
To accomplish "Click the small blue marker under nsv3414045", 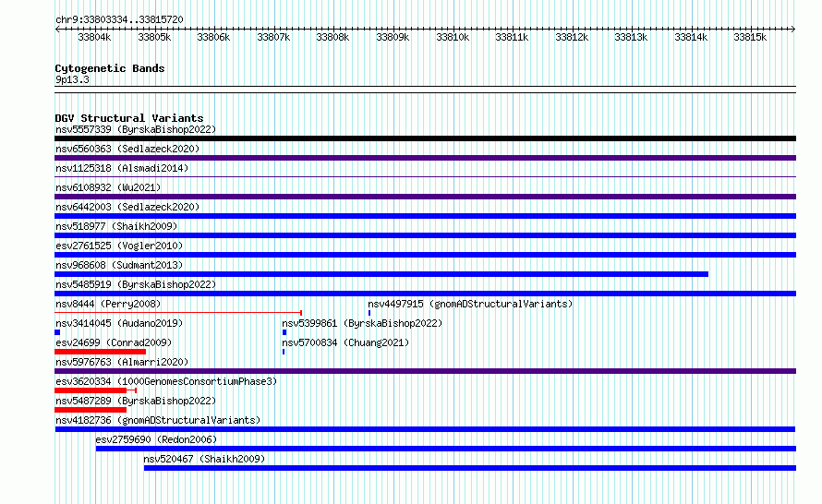I will pos(57,332).
